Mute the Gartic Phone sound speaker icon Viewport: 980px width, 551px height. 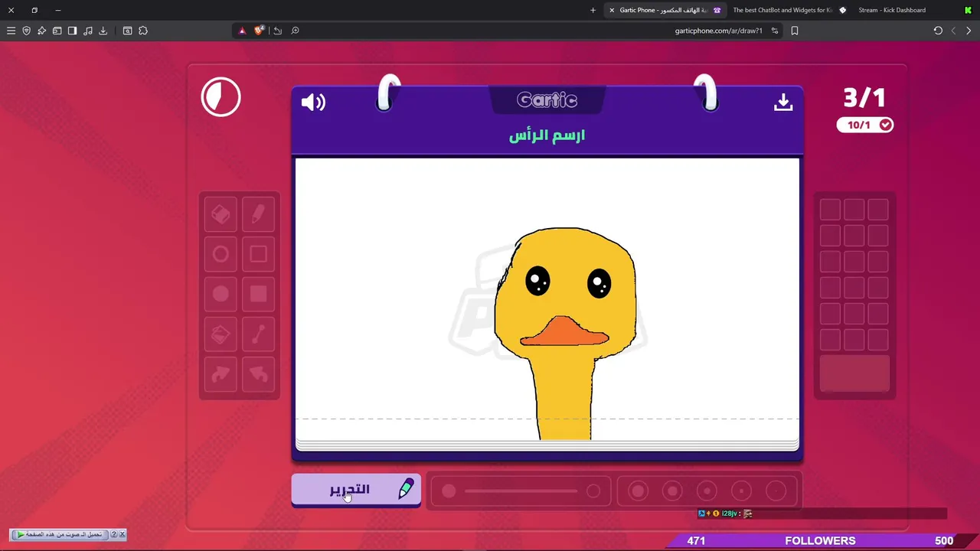coord(313,102)
